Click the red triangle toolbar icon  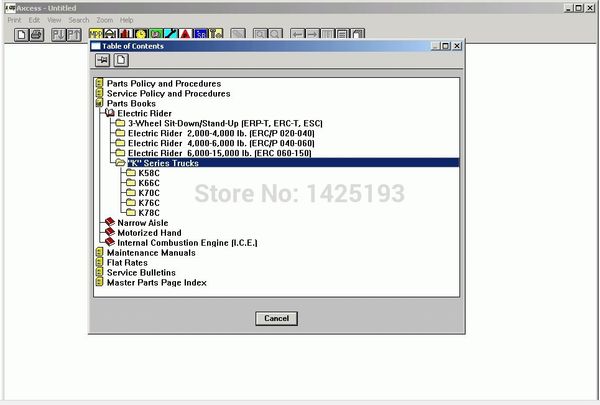click(186, 34)
